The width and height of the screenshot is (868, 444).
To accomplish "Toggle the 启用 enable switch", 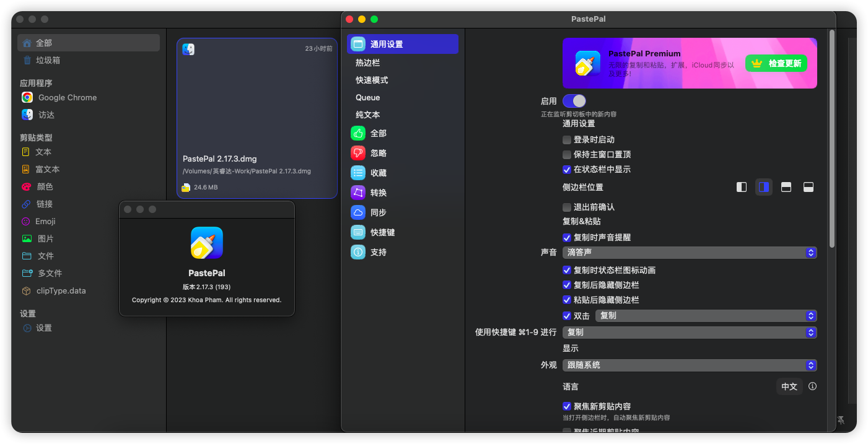I will (574, 101).
